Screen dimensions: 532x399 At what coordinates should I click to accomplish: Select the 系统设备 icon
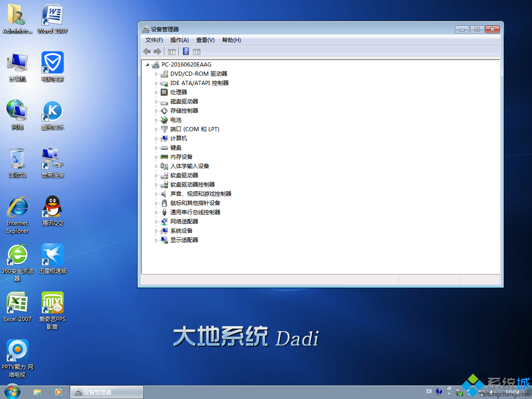click(164, 231)
